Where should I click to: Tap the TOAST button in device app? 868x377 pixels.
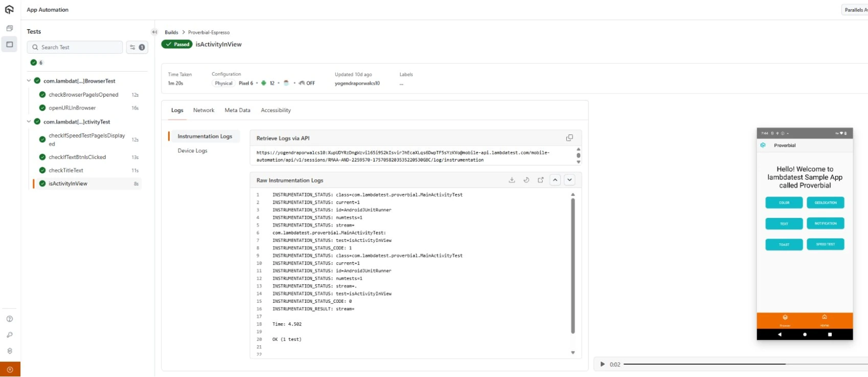[784, 245]
